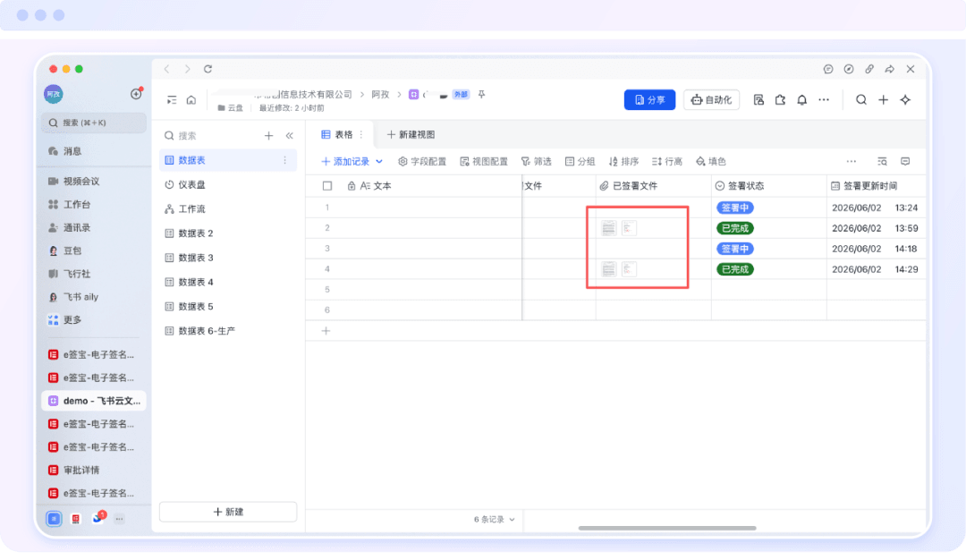Open the 字段配置 field settings
The height and width of the screenshot is (560, 966).
tap(422, 161)
